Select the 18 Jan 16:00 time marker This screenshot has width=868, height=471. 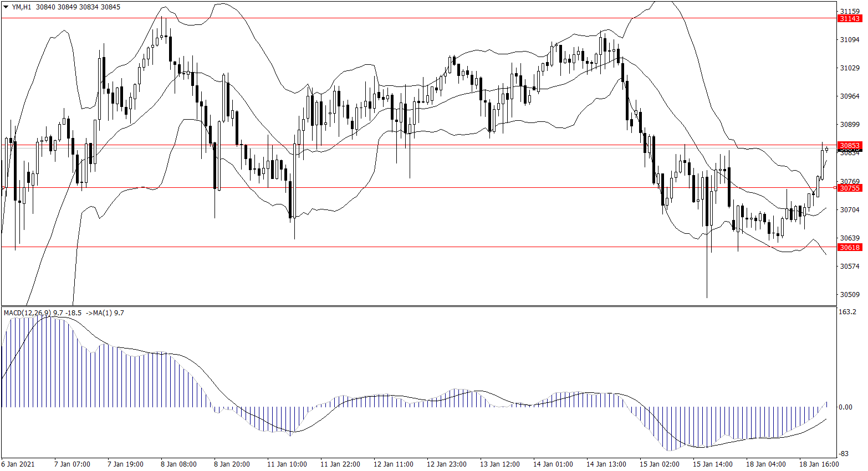[x=819, y=464]
